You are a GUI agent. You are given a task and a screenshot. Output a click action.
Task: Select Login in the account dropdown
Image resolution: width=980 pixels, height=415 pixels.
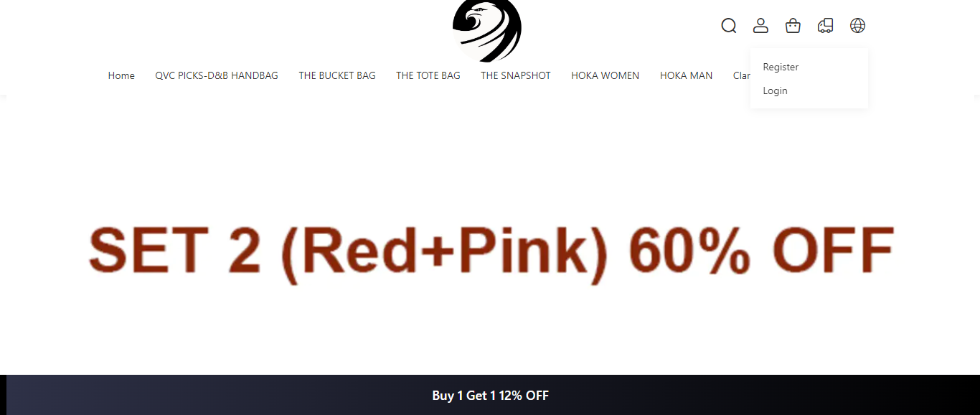click(x=775, y=90)
